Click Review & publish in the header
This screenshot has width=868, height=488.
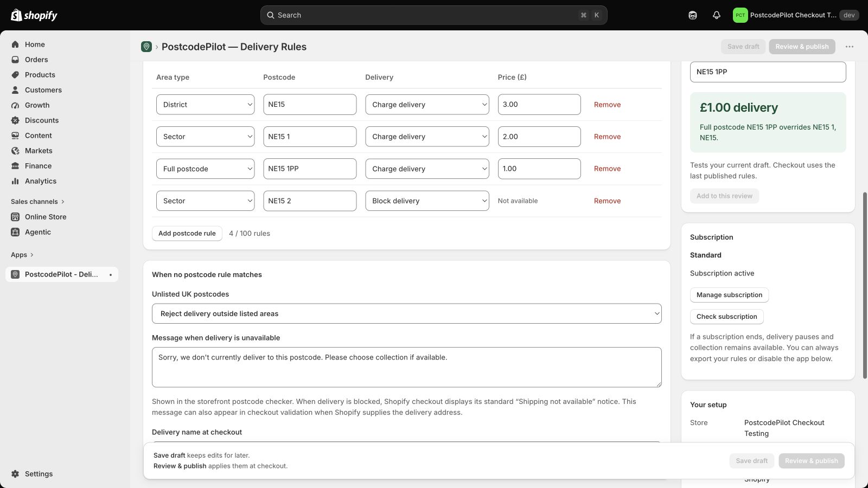[x=802, y=47]
